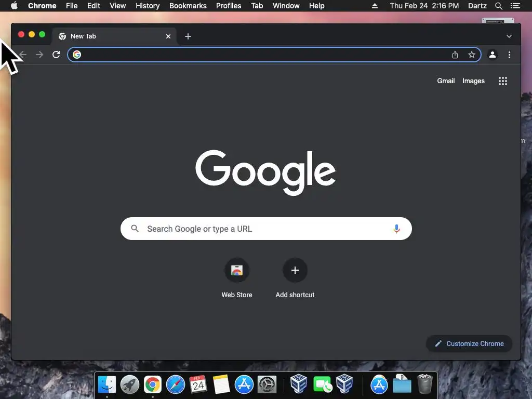Open first VirtualBox cube icon in dock
Image resolution: width=532 pixels, height=399 pixels.
click(299, 384)
